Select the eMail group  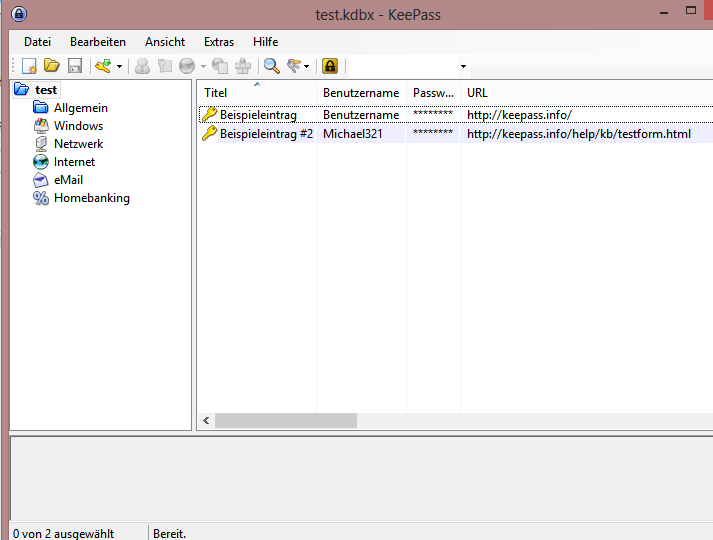coord(68,180)
